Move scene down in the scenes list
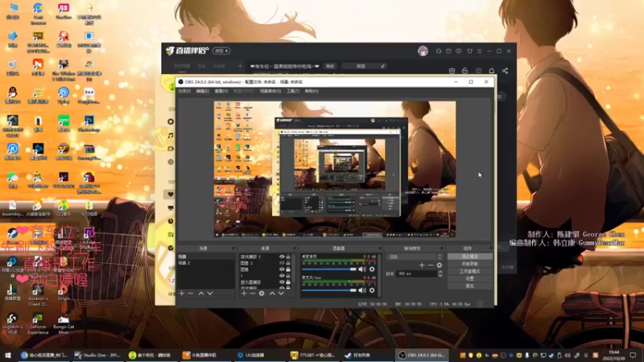The height and width of the screenshot is (362, 644). click(210, 294)
